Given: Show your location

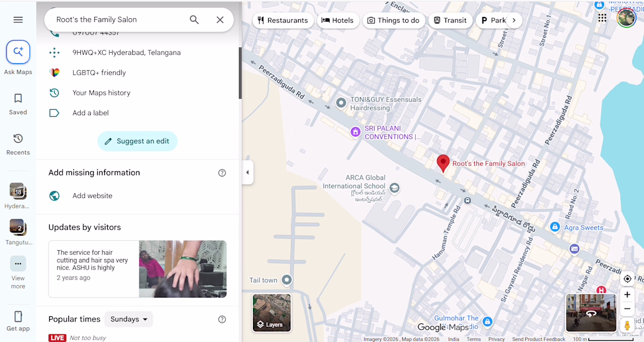Looking at the screenshot, I should [x=627, y=279].
